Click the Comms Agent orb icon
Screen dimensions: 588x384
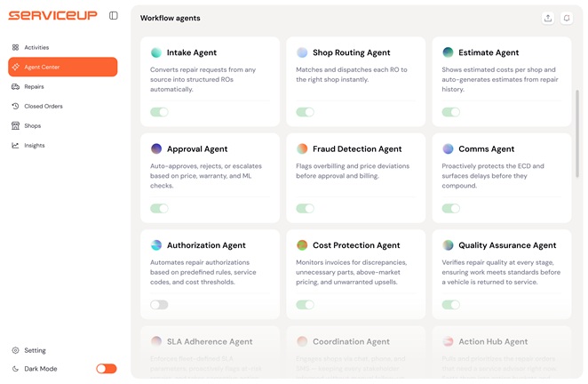(448, 149)
